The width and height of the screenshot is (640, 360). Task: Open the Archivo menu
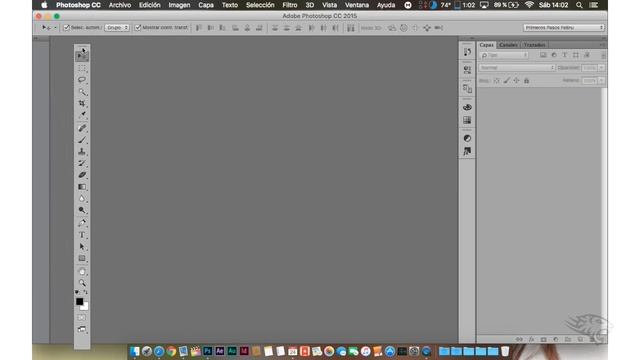pyautogui.click(x=120, y=5)
